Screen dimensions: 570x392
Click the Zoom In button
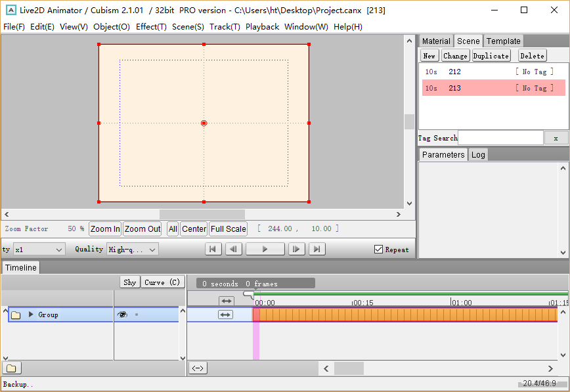(x=105, y=229)
